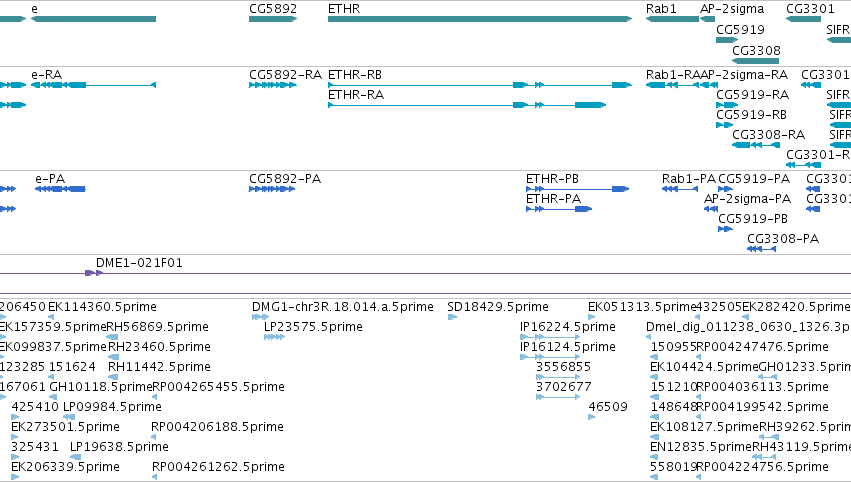The width and height of the screenshot is (851, 482).
Task: Open the ETHR-RB transcript label
Action: (x=355, y=74)
